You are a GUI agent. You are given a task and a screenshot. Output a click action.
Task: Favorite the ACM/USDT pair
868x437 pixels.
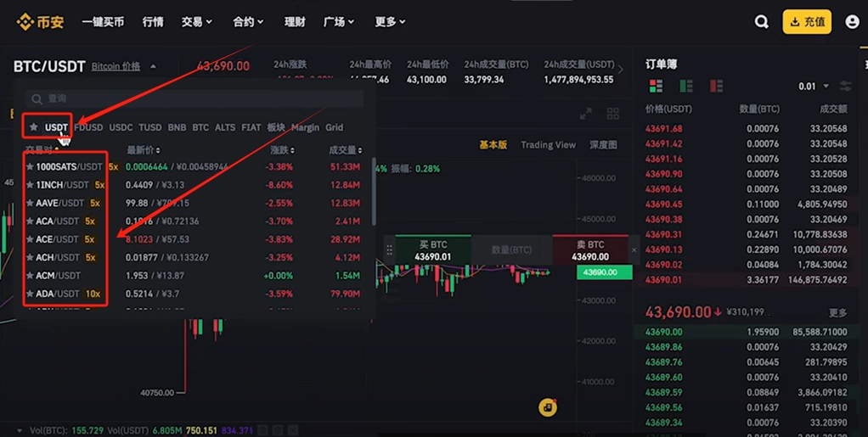tap(30, 276)
